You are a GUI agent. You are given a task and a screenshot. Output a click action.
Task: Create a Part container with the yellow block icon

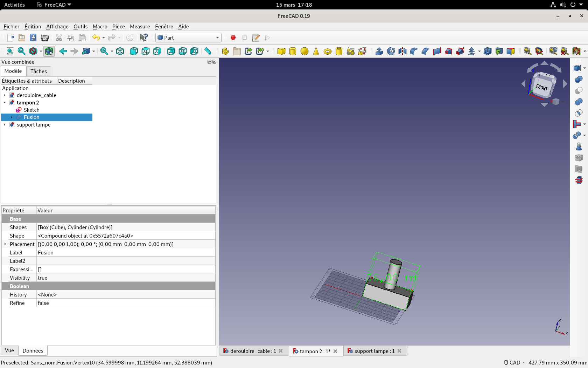click(x=225, y=51)
